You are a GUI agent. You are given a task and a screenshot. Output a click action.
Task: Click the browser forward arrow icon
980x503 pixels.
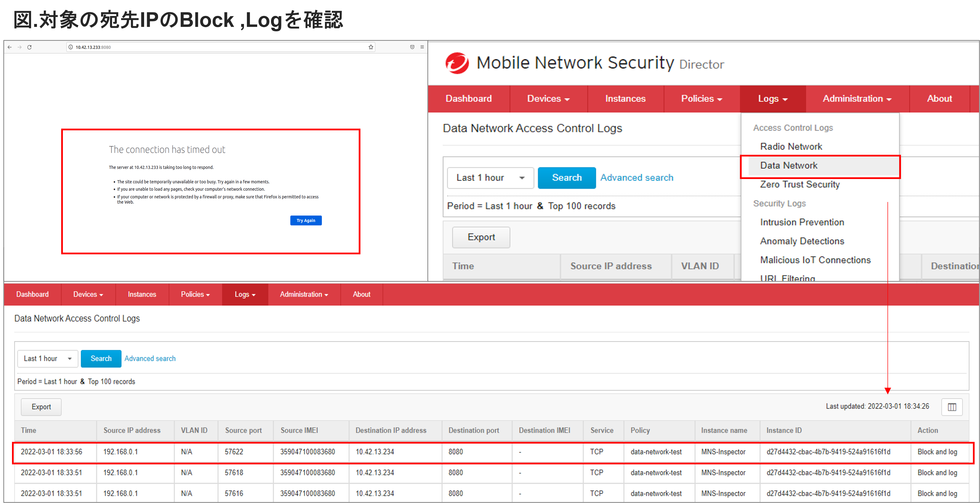point(19,47)
